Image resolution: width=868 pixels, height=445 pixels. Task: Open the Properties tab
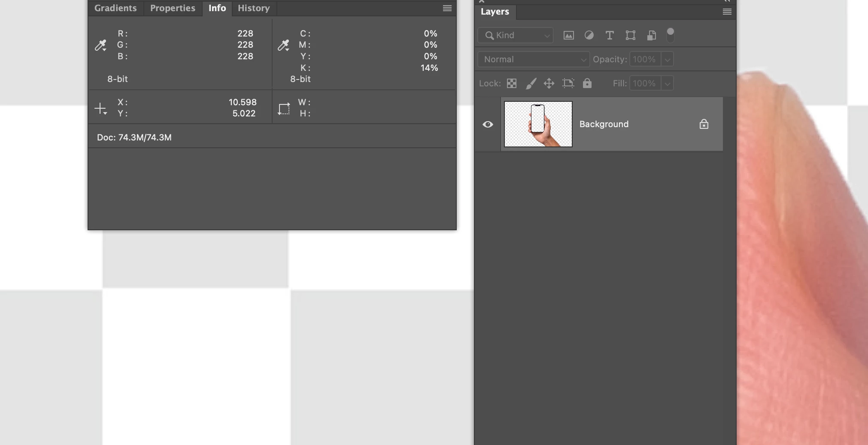coord(173,8)
